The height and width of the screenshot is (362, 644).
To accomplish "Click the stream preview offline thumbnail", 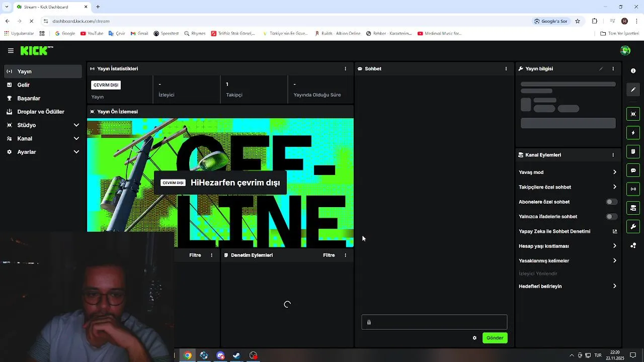I will (x=220, y=183).
